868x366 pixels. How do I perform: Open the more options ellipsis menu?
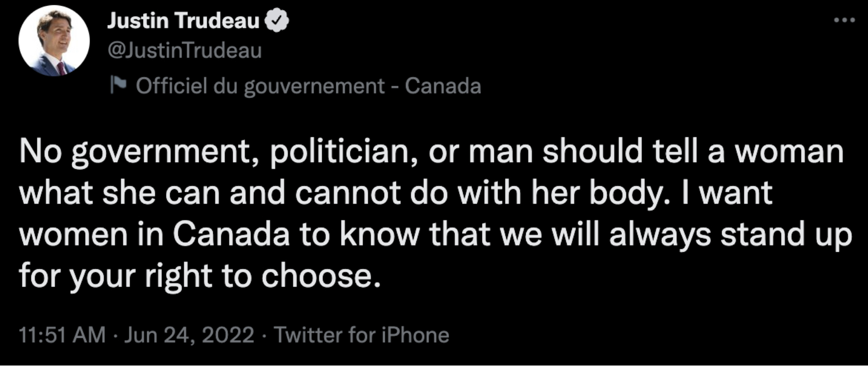pyautogui.click(x=844, y=20)
